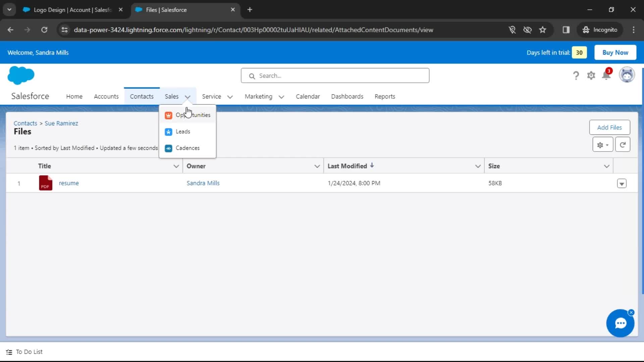Viewport: 644px width, 362px height.
Task: Choose Leads from Sales dropdown
Action: (187, 132)
